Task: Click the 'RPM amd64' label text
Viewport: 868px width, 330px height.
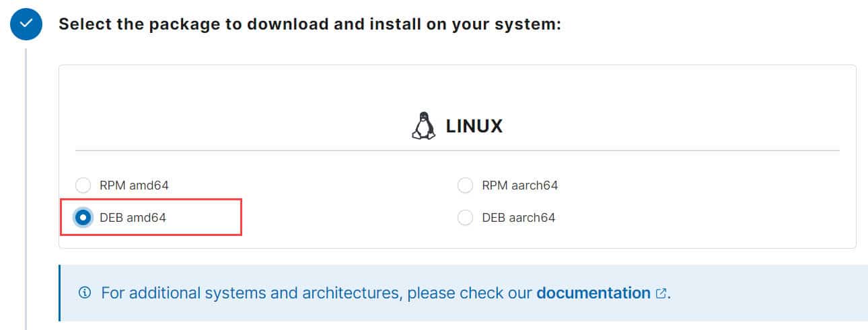Action: click(134, 185)
